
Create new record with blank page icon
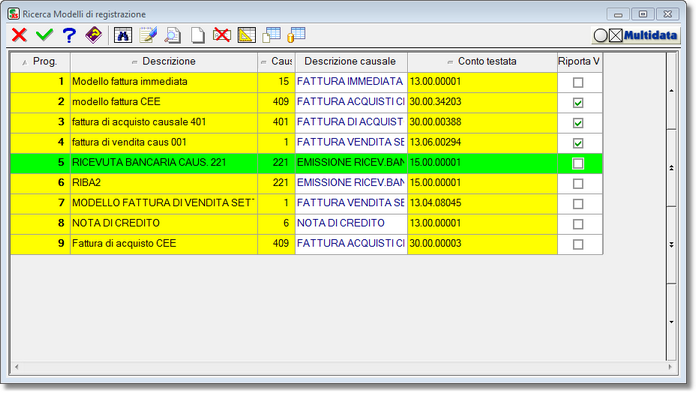point(198,35)
